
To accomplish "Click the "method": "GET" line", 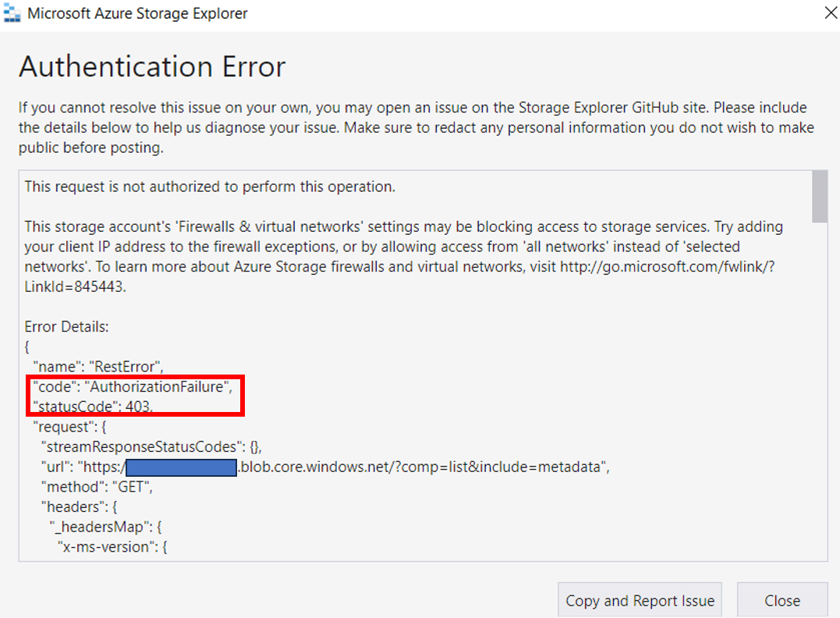I will 97,487.
